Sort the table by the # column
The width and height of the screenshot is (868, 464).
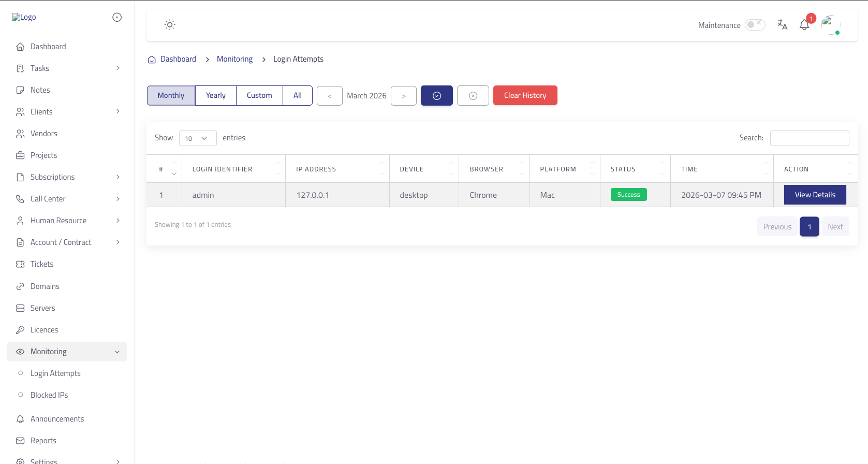click(x=164, y=169)
